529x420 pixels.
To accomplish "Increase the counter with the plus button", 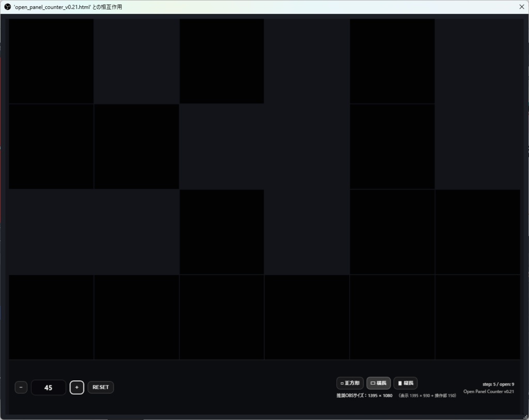I will click(76, 387).
